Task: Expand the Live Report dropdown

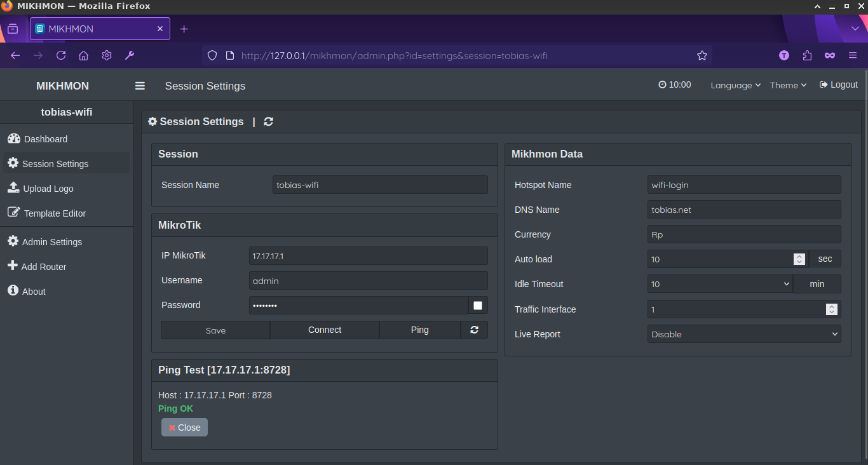Action: [x=743, y=334]
